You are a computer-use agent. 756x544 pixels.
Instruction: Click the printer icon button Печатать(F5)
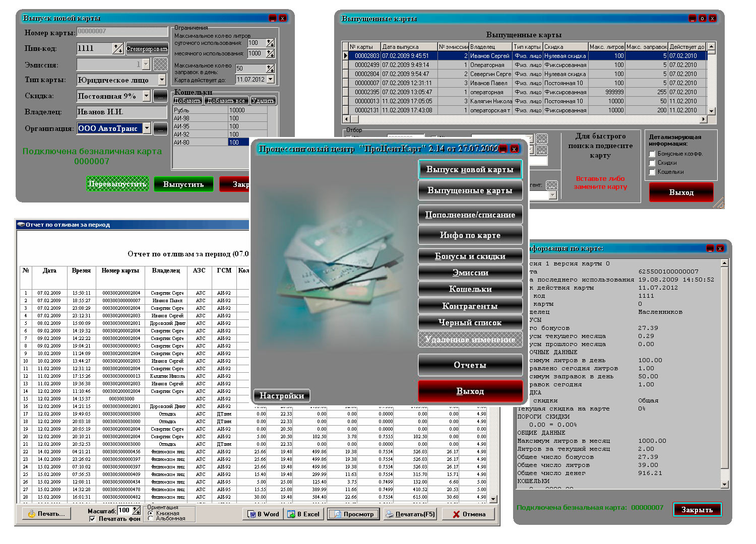point(410,514)
